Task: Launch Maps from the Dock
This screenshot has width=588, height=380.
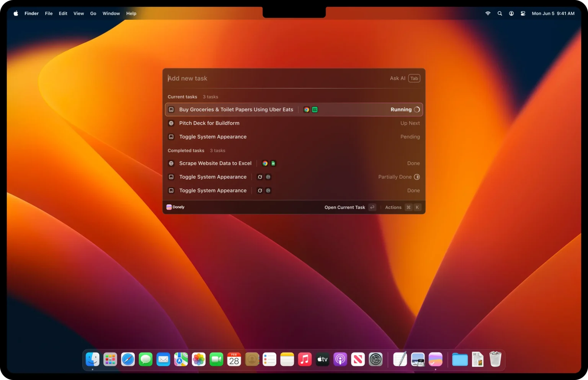Action: [181, 359]
